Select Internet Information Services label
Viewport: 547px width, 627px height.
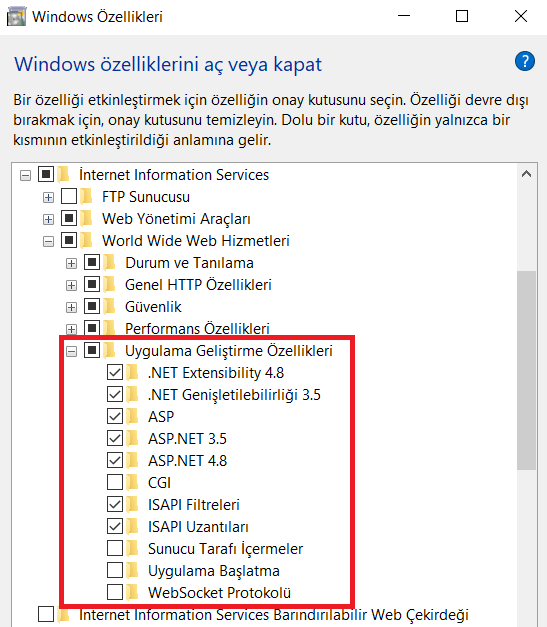click(x=174, y=175)
